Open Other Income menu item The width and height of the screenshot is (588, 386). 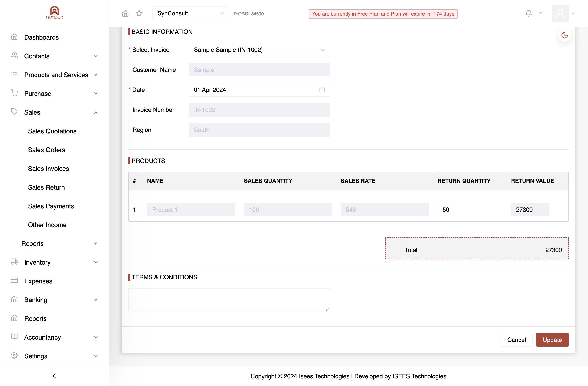pos(47,225)
